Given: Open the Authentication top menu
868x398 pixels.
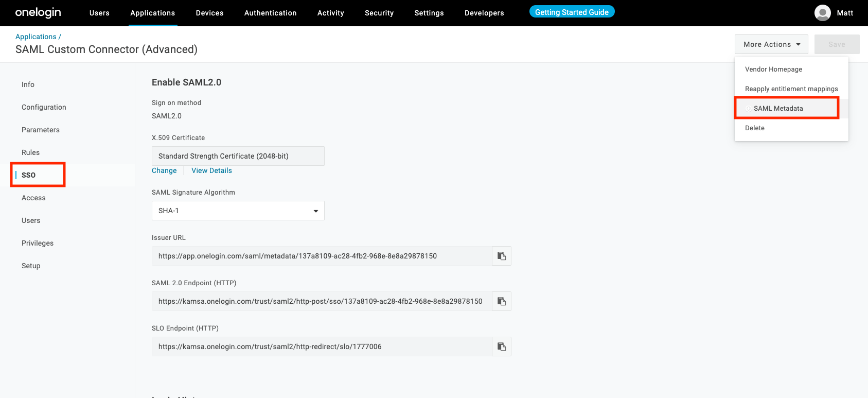Looking at the screenshot, I should coord(270,13).
